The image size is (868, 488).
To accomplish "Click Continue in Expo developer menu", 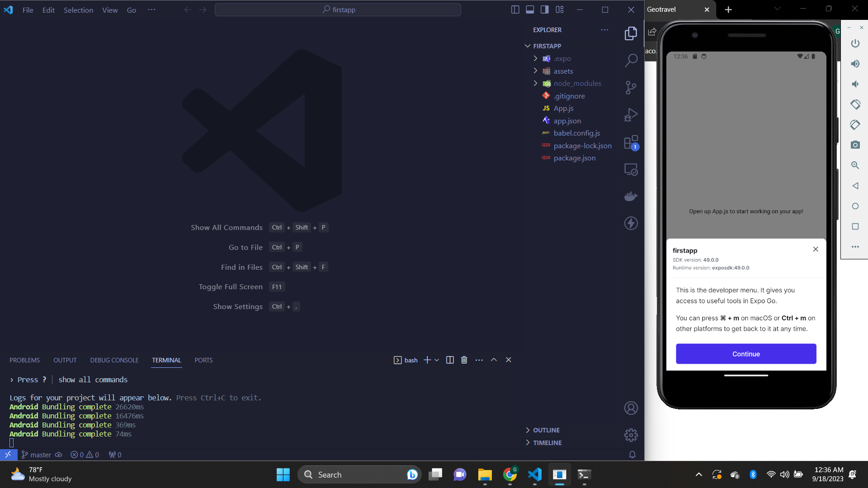I will [746, 354].
